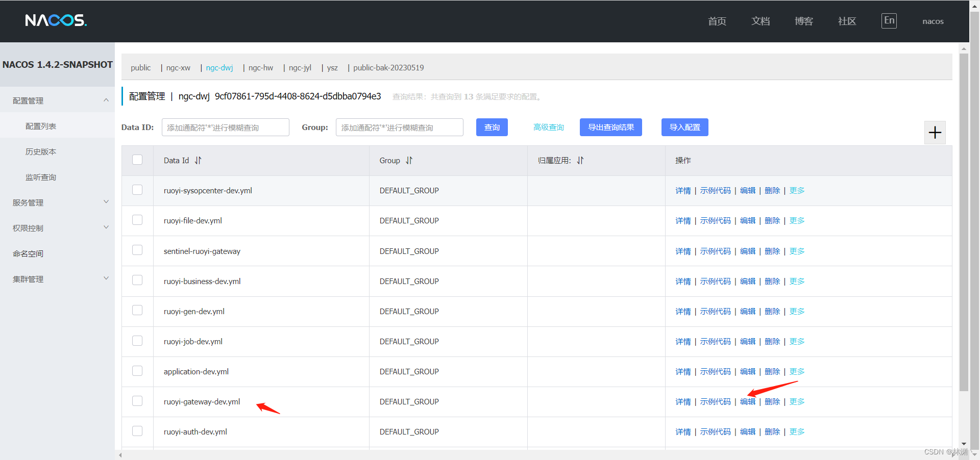Focus the Data ID search field
This screenshot has width=980, height=460.
[x=226, y=127]
